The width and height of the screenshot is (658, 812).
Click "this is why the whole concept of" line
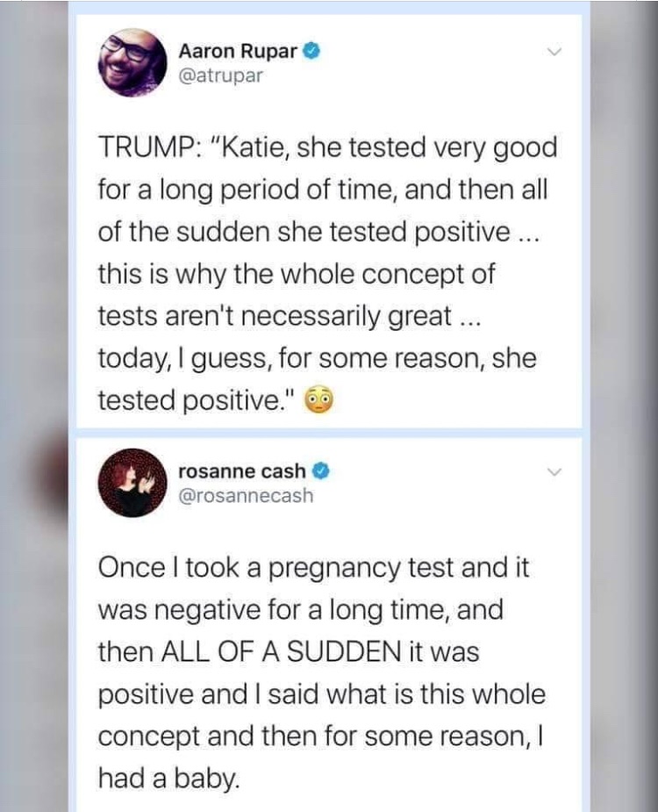[297, 274]
